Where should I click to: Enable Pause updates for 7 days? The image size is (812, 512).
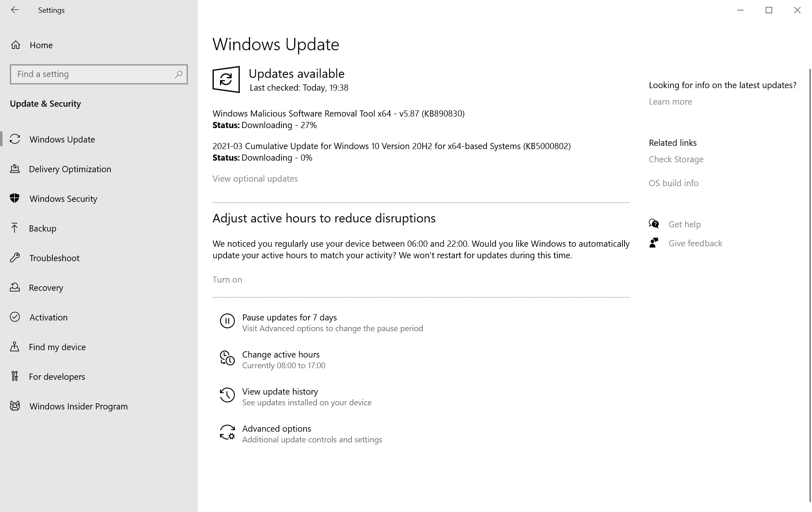290,317
